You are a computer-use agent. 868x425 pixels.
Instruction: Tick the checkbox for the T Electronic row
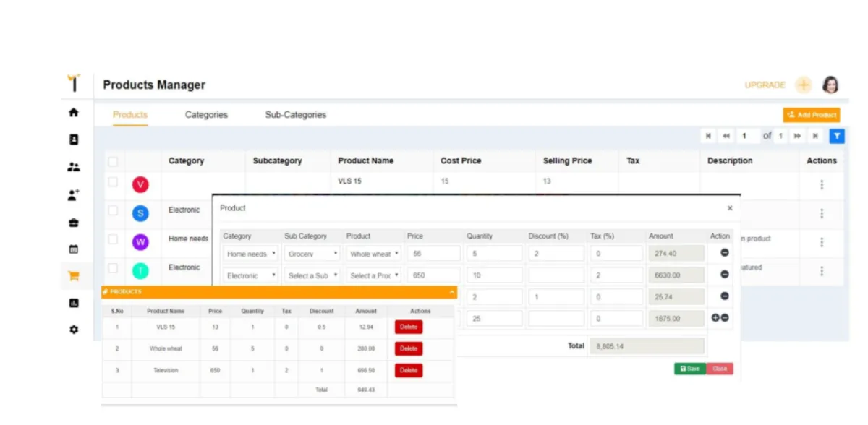click(113, 267)
